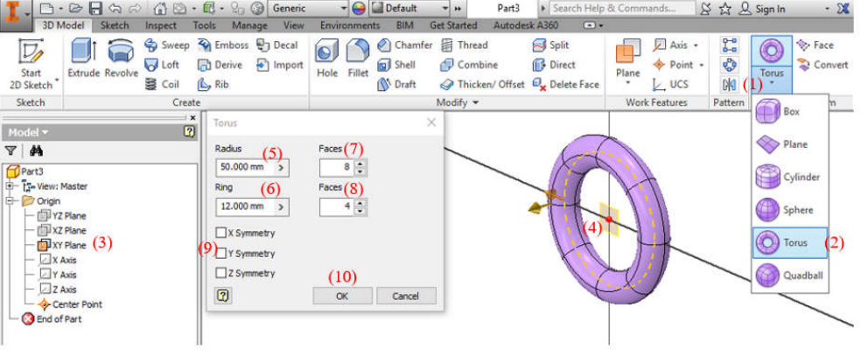Click the Hole tool icon
The height and width of the screenshot is (356, 868).
[327, 59]
